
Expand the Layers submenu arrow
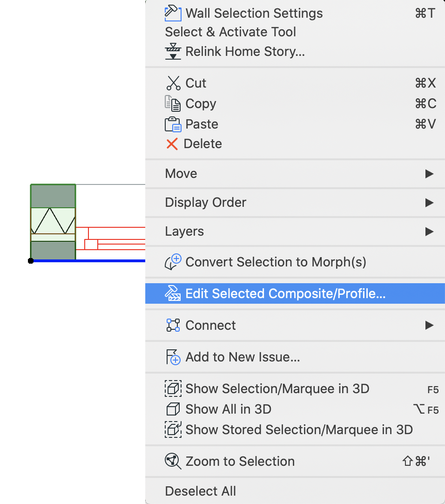429,232
